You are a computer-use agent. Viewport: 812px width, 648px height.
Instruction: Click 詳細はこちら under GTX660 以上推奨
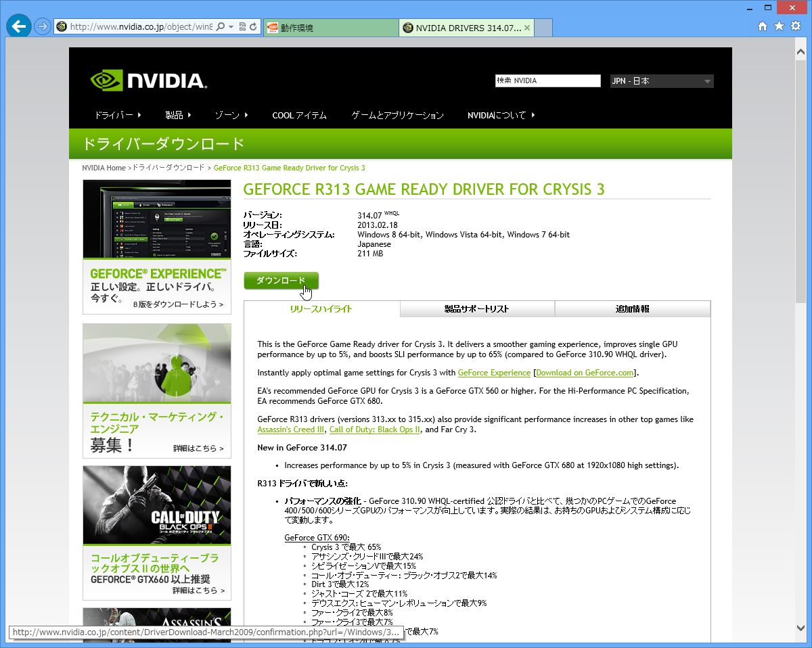click(x=198, y=591)
